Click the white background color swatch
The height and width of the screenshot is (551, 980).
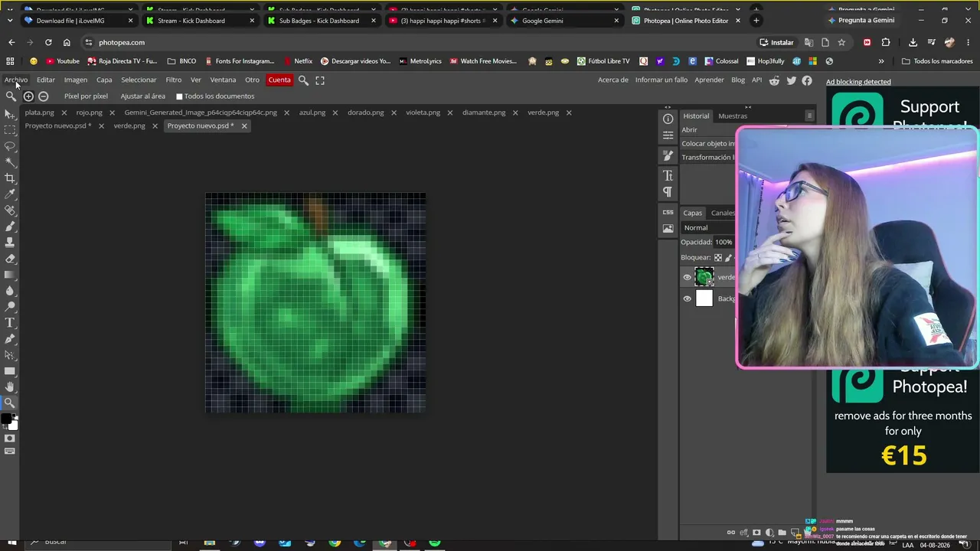pos(13,425)
